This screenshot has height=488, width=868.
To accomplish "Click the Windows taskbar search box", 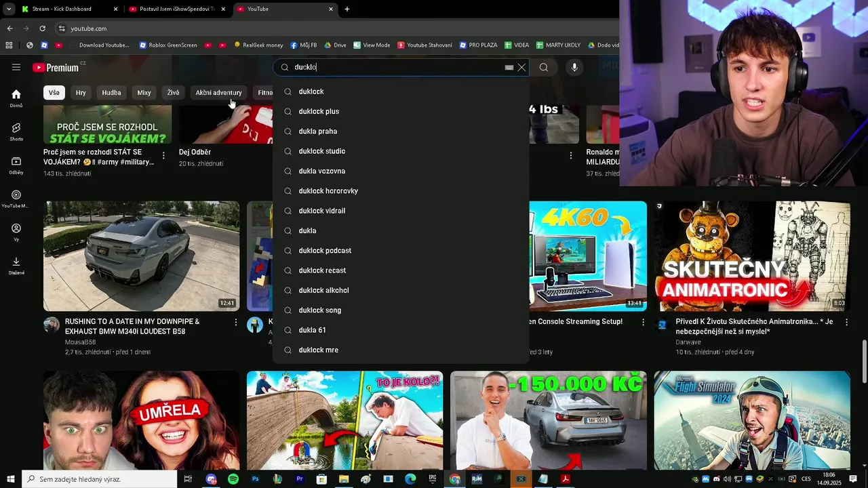I will 99,479.
